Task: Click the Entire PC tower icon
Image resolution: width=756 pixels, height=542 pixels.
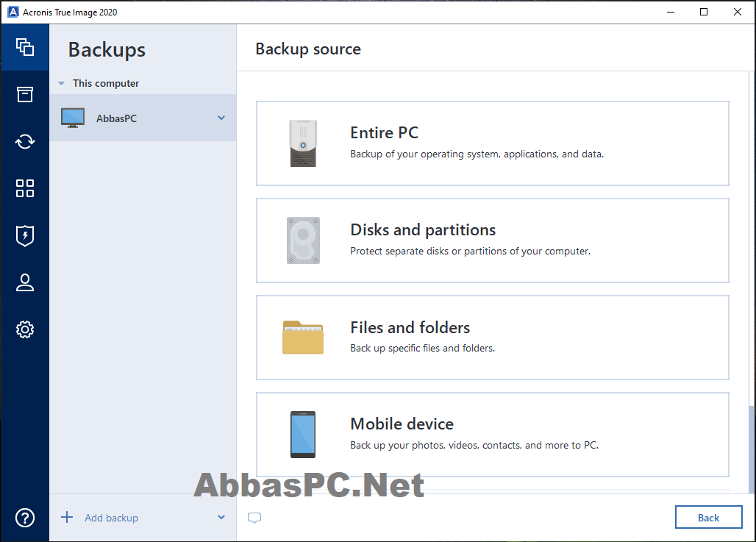Action: coord(303,143)
